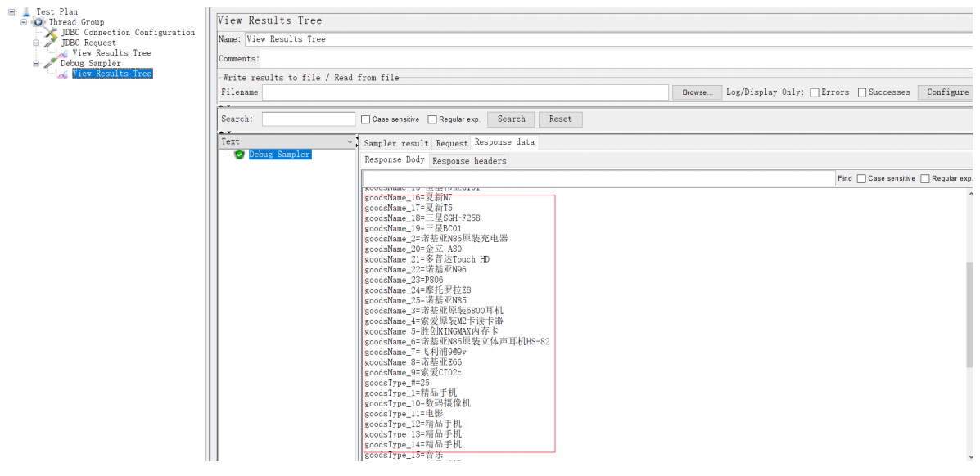Click the Find label button
Viewport: 980px width, 476px height.
tap(844, 178)
